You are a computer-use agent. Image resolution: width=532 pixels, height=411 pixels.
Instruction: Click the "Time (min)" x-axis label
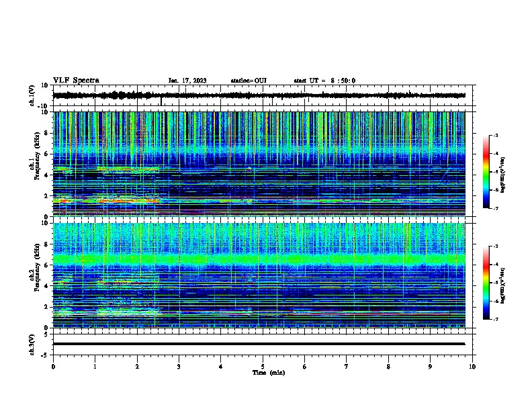click(269, 373)
